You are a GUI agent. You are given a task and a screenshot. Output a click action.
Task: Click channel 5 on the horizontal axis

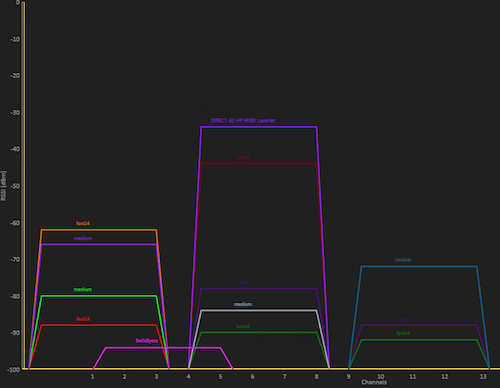click(220, 377)
